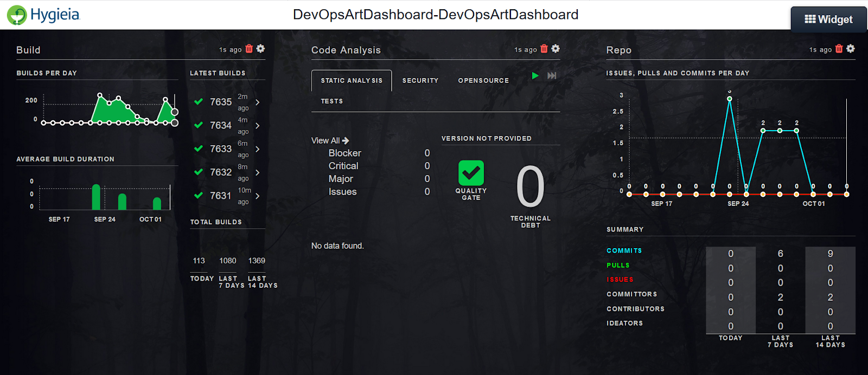Open Build widget settings gear

(261, 49)
